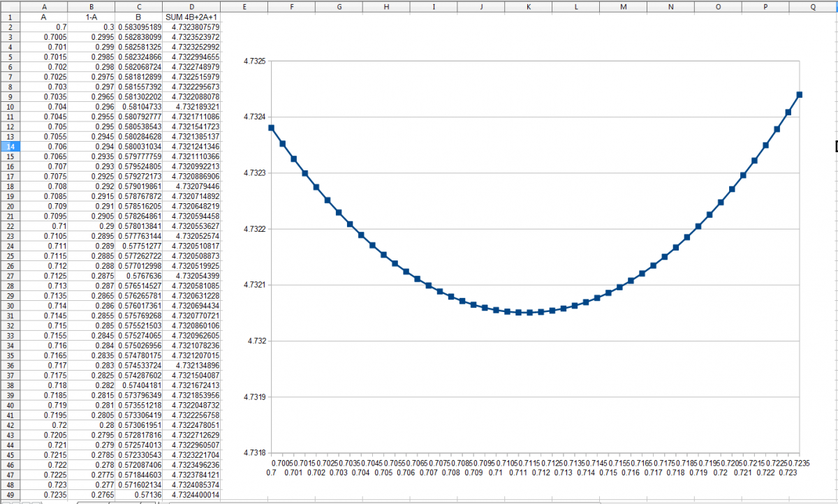Click the 4.7318 y-axis label
The image size is (838, 504).
point(254,453)
